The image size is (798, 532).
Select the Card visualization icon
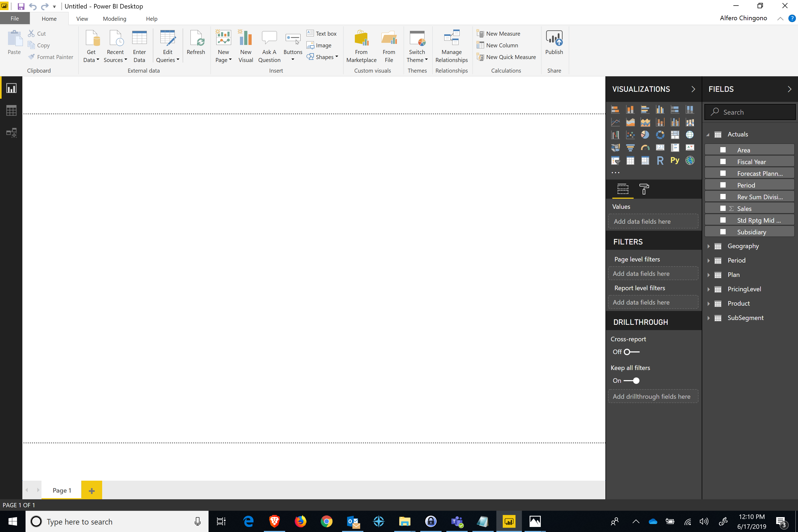660,147
